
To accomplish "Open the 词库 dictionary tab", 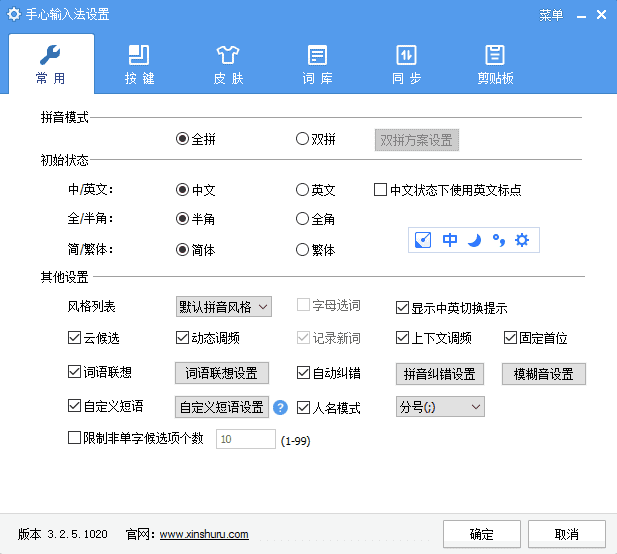I will tap(317, 63).
